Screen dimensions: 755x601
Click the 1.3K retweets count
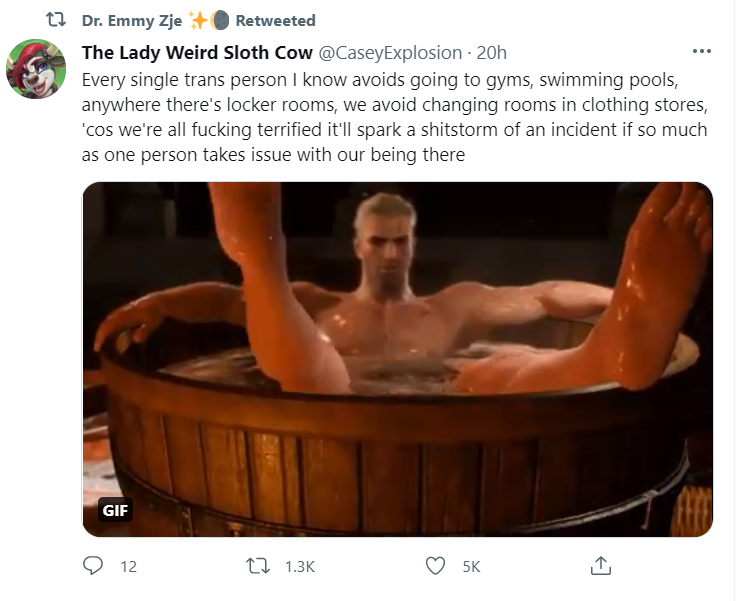tap(299, 567)
